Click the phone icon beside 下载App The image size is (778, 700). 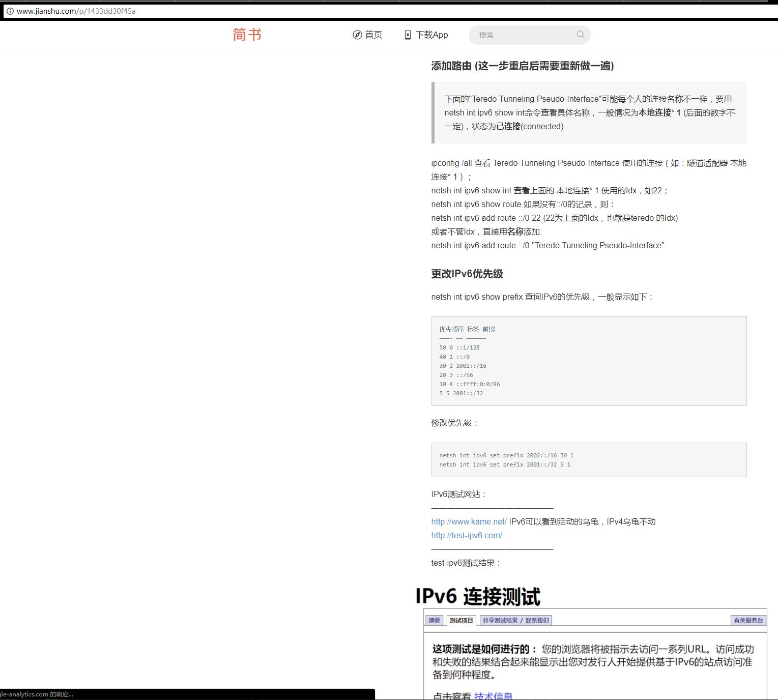(x=408, y=35)
